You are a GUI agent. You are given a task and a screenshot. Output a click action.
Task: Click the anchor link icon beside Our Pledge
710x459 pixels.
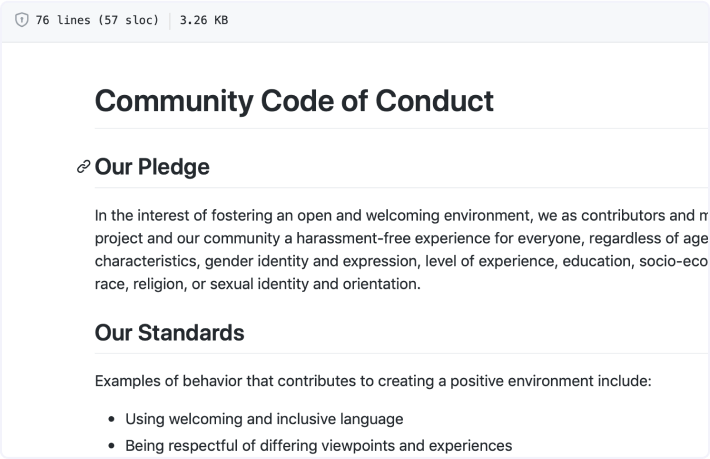[x=83, y=167]
